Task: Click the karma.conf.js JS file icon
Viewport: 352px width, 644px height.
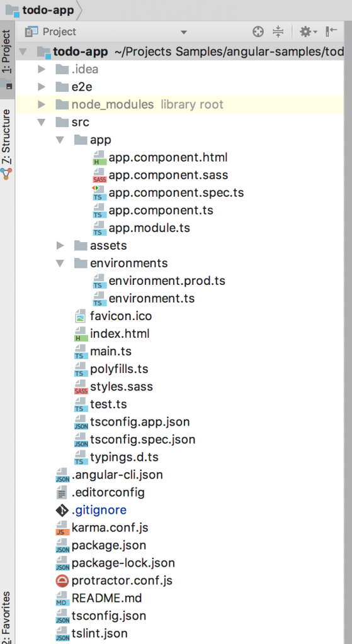Action: (x=62, y=528)
